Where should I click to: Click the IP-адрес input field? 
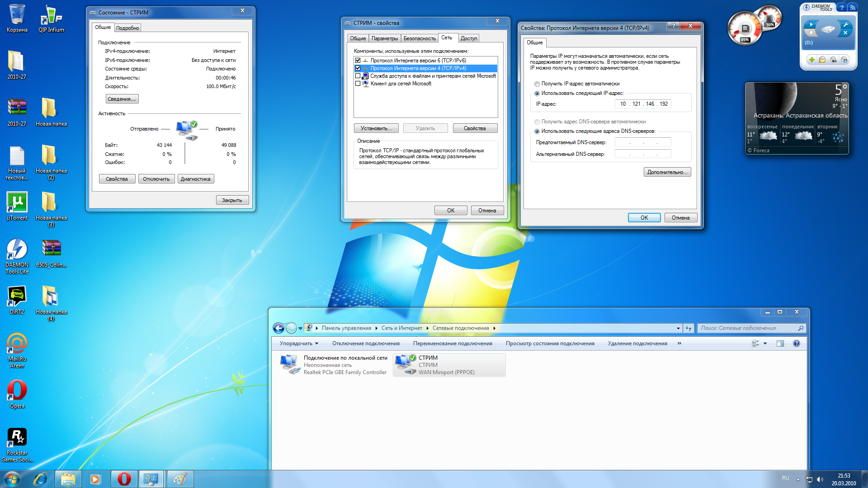pyautogui.click(x=643, y=104)
